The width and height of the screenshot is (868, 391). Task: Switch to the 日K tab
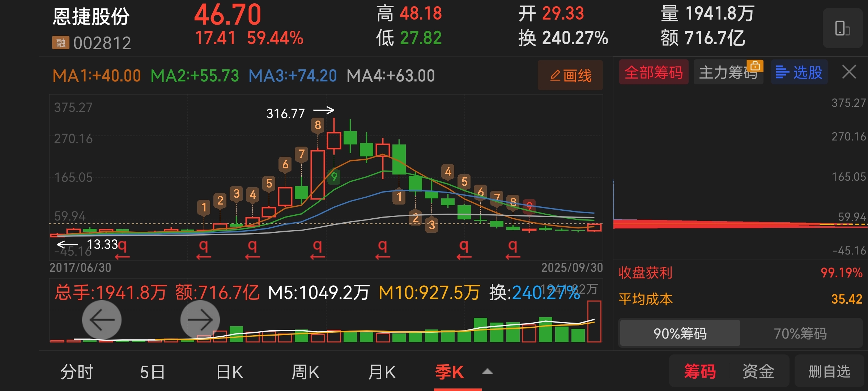pos(229,372)
